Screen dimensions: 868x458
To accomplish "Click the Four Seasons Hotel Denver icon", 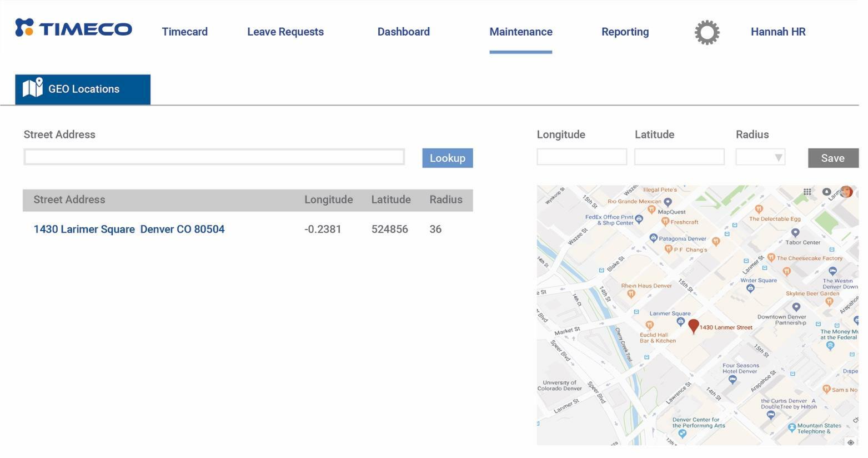I will click(x=732, y=379).
